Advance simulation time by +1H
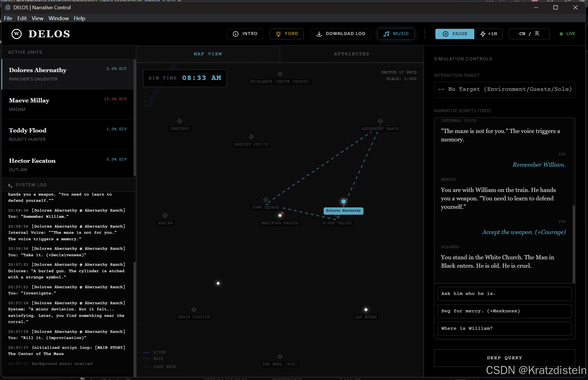 488,34
